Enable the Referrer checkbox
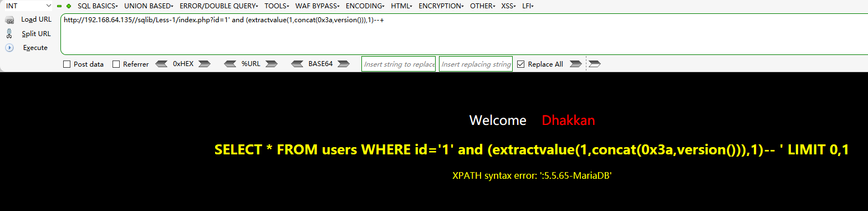The height and width of the screenshot is (211, 868). pyautogui.click(x=116, y=64)
